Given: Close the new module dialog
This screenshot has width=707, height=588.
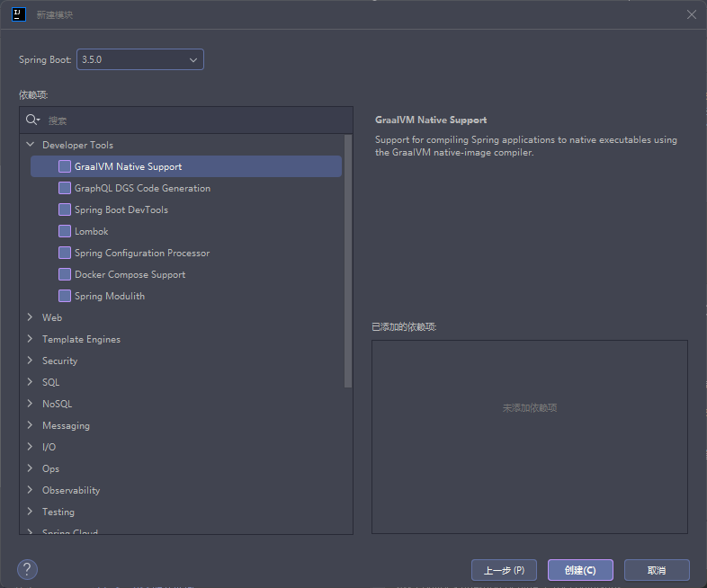Looking at the screenshot, I should [691, 14].
